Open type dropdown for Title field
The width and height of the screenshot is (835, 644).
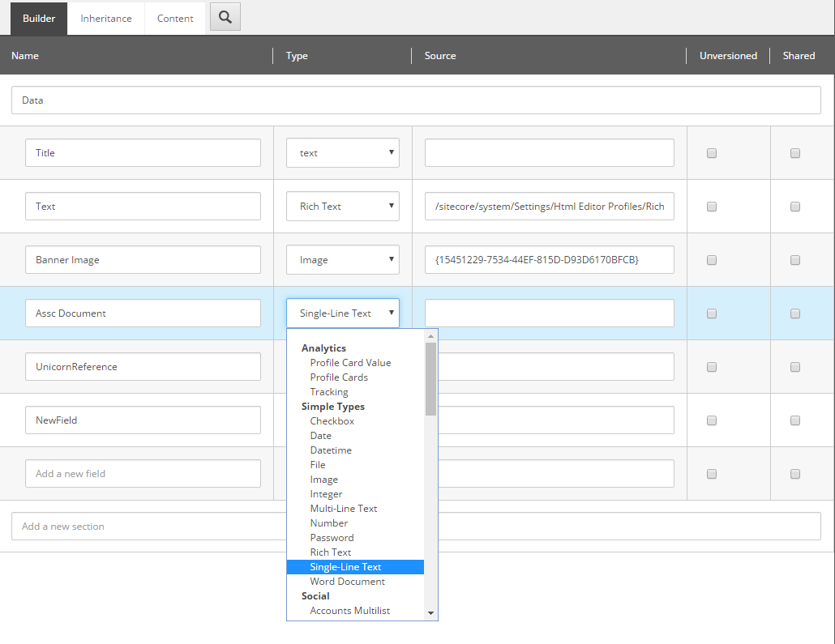pos(342,153)
